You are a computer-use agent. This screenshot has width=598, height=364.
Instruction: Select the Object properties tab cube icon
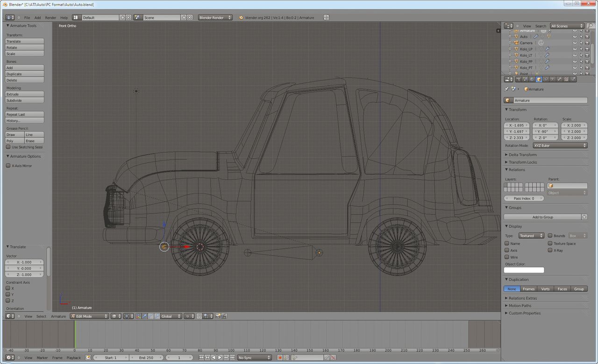(x=539, y=79)
